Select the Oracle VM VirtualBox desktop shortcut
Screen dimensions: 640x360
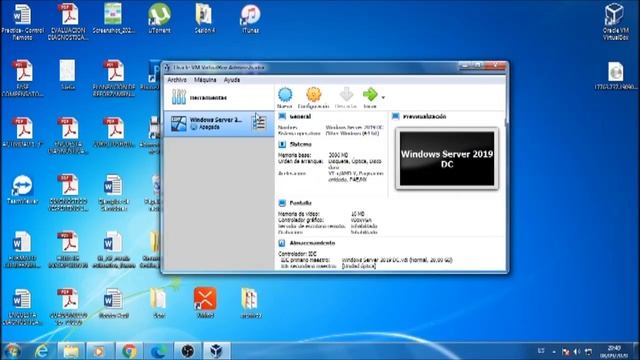pos(615,21)
